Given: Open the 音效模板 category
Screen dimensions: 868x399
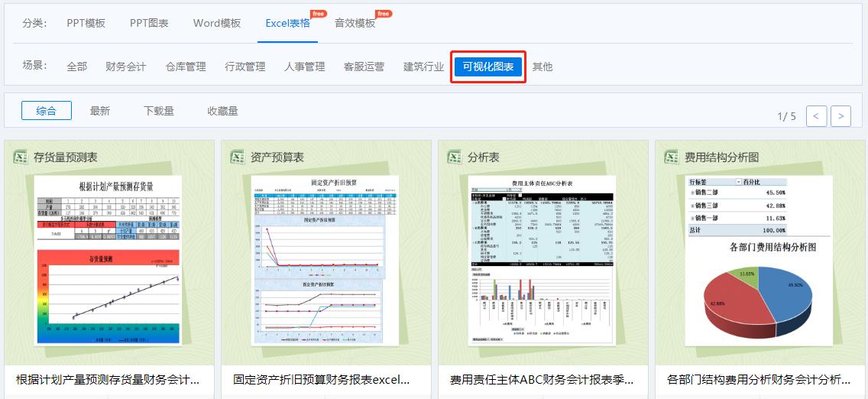Looking at the screenshot, I should tap(355, 23).
